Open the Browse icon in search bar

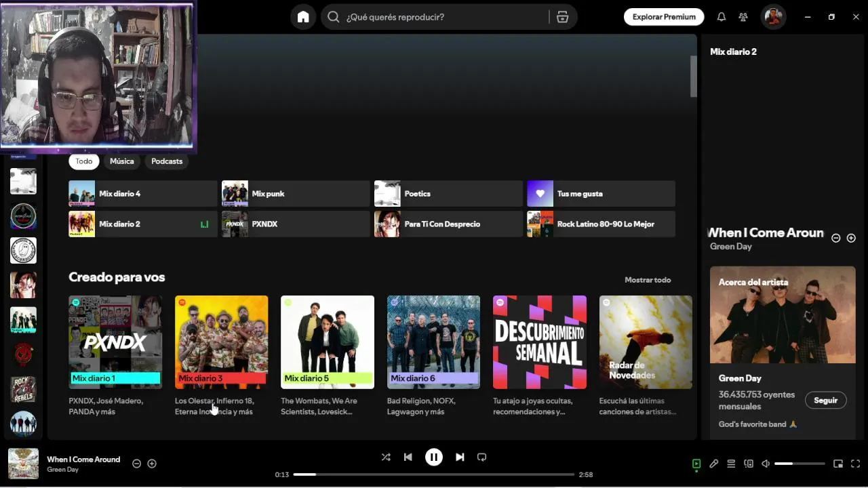562,17
